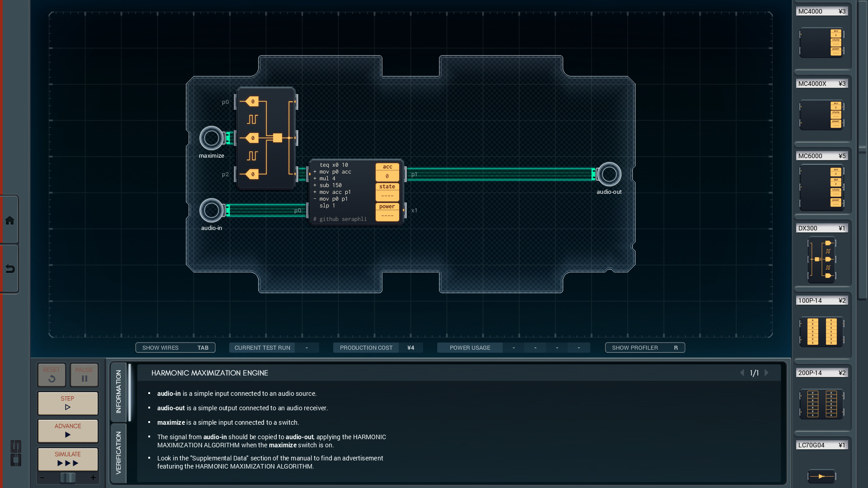This screenshot has height=488, width=868.
Task: Toggle Show Wires view
Action: point(175,347)
